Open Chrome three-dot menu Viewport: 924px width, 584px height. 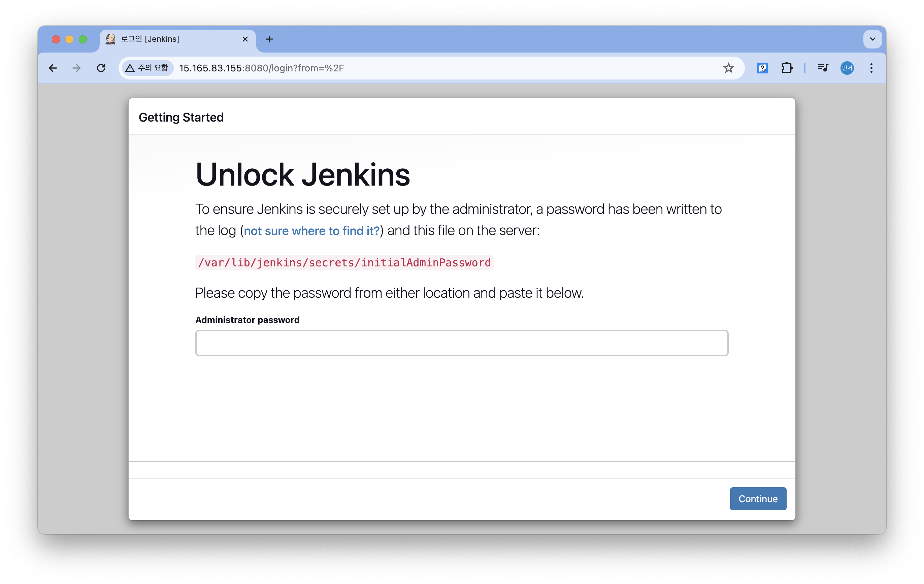871,68
